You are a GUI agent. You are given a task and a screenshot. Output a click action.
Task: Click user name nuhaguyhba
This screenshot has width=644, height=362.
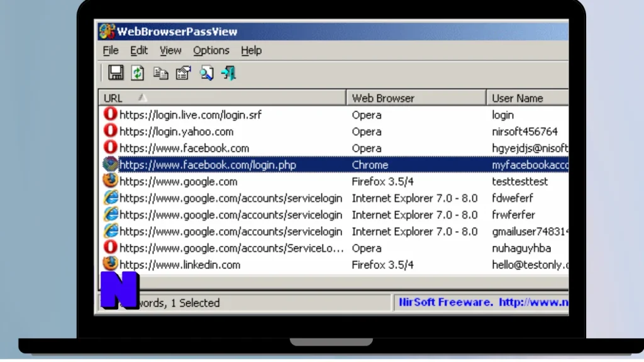[521, 248]
